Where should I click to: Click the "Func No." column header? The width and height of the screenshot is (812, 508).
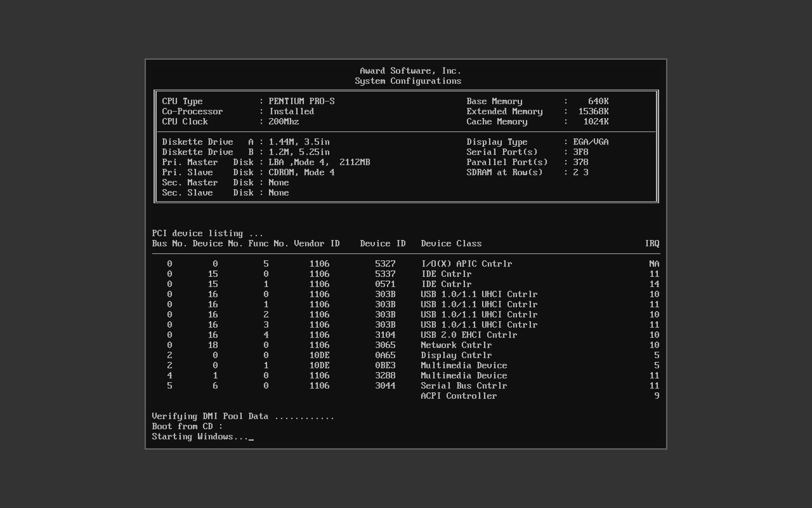[x=268, y=244]
